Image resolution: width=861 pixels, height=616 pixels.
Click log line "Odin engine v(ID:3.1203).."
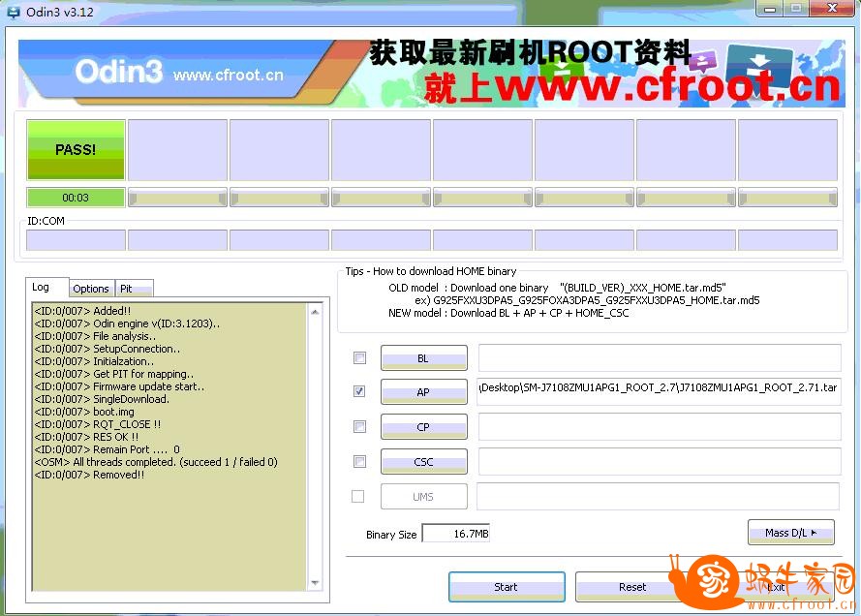click(127, 323)
